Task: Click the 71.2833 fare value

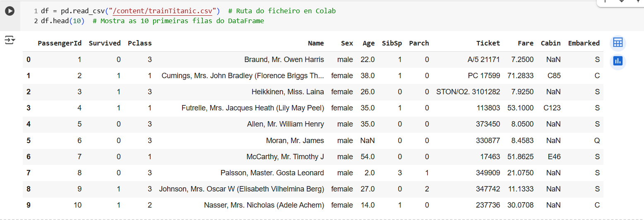Action: click(522, 76)
